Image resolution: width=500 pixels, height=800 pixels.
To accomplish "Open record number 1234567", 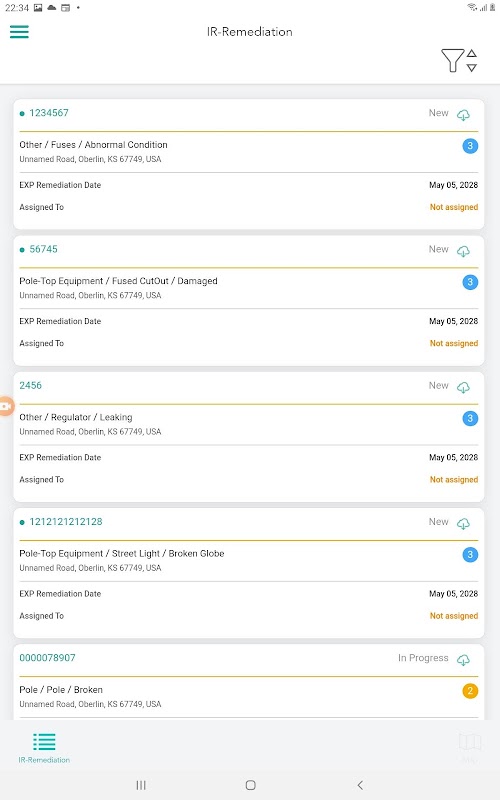I will (x=49, y=113).
